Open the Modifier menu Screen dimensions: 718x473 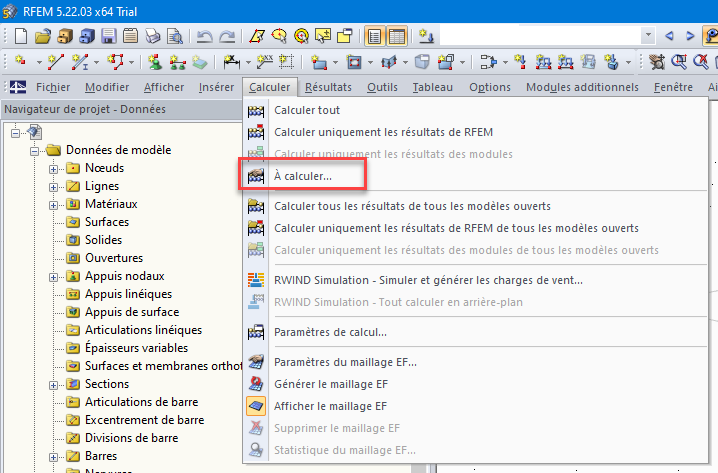point(107,87)
